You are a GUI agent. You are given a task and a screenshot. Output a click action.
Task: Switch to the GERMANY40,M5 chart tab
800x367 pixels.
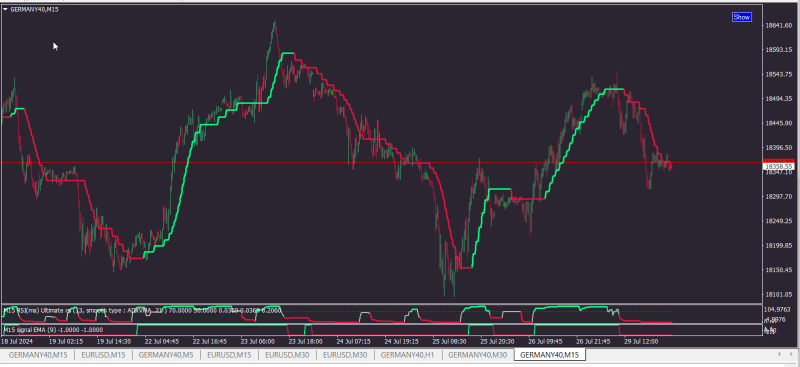click(x=166, y=354)
